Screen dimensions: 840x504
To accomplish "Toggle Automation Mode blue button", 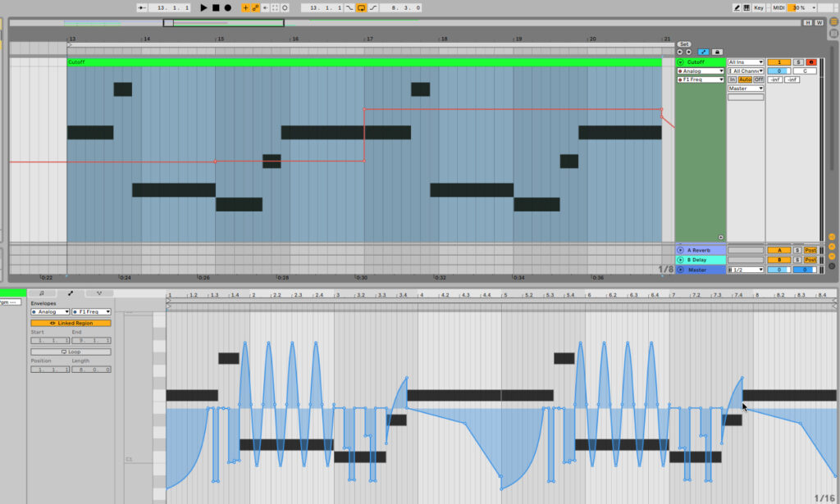I will [x=703, y=52].
